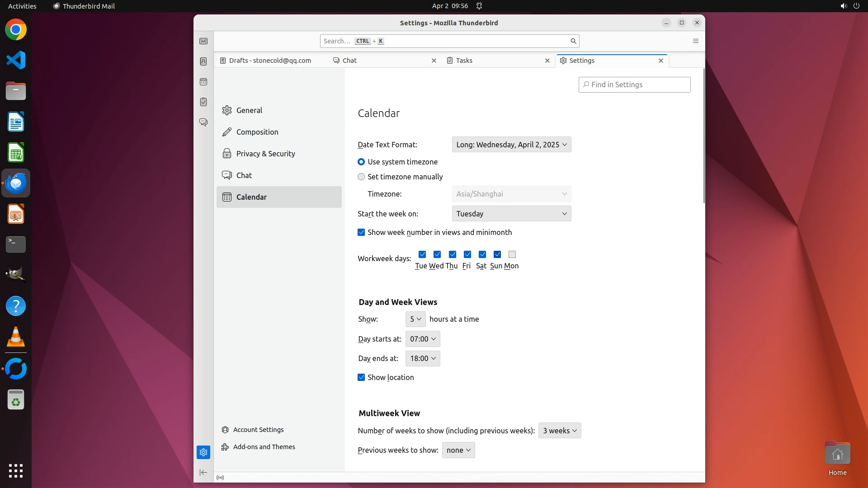Open Day starts at time dropdown
This screenshot has height=488, width=868.
tap(423, 339)
